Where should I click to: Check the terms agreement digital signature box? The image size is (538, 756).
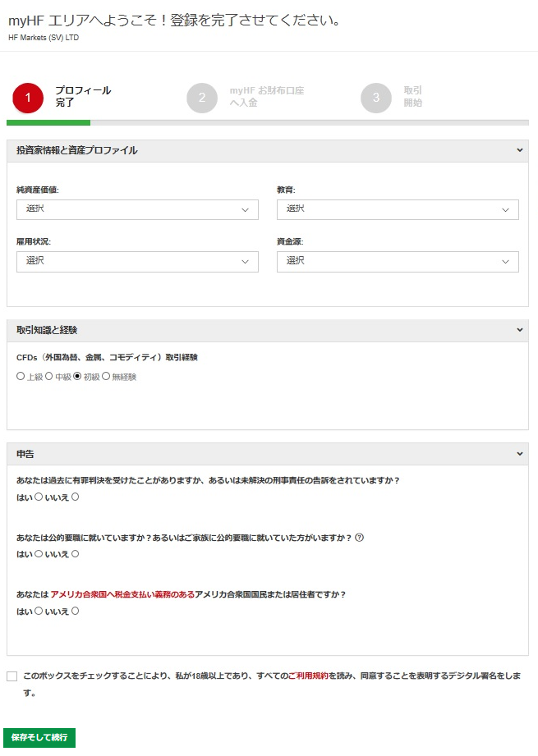(x=11, y=676)
